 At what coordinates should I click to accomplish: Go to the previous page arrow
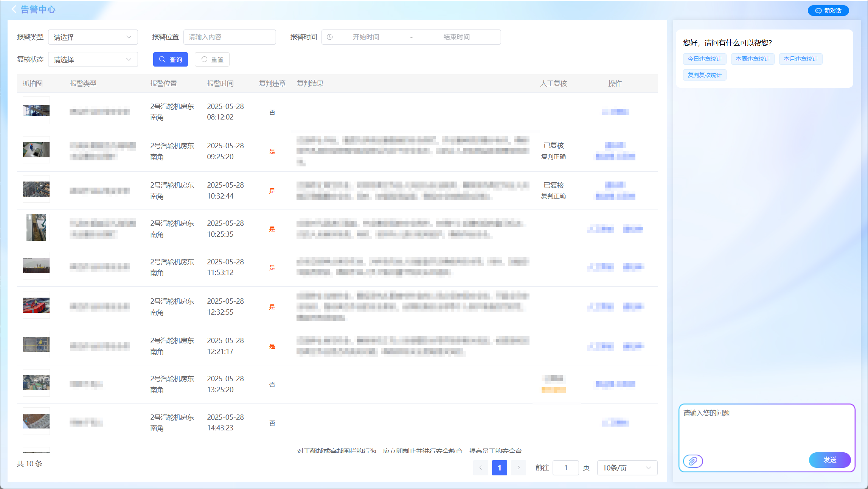(x=481, y=468)
